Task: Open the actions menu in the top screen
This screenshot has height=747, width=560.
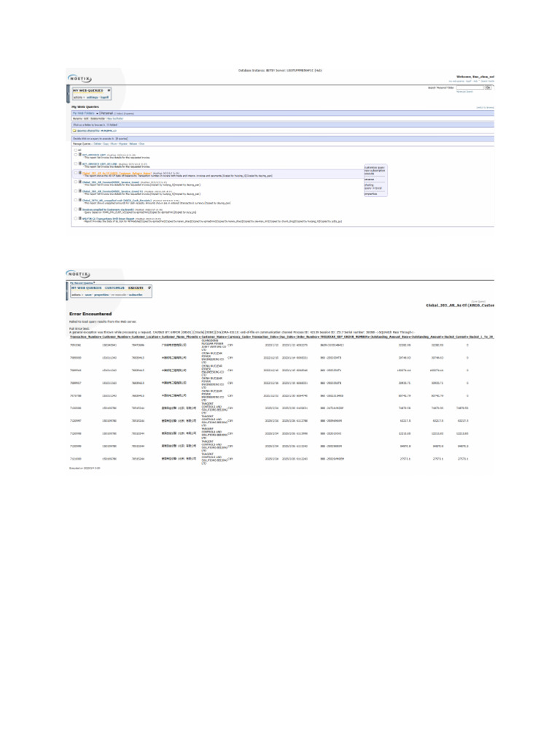Action: point(78,97)
